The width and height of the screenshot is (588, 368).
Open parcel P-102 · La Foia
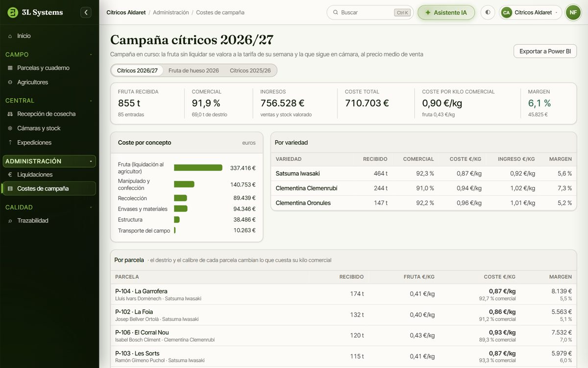(343, 315)
